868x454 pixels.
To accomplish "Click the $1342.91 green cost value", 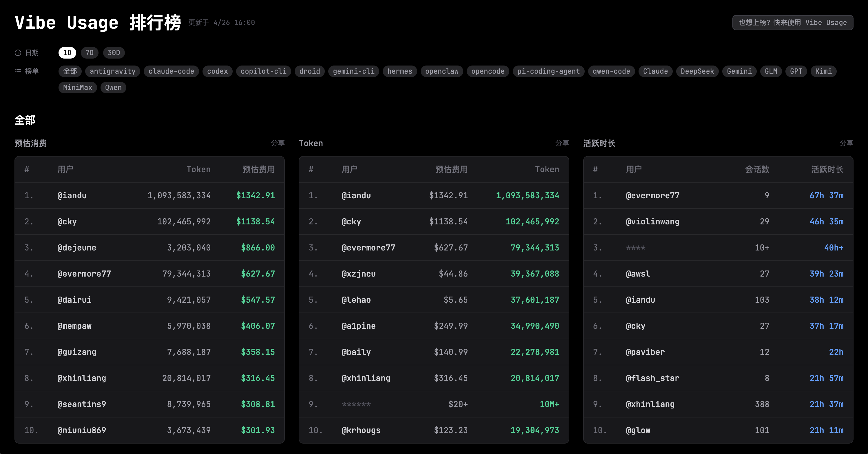I will 256,195.
